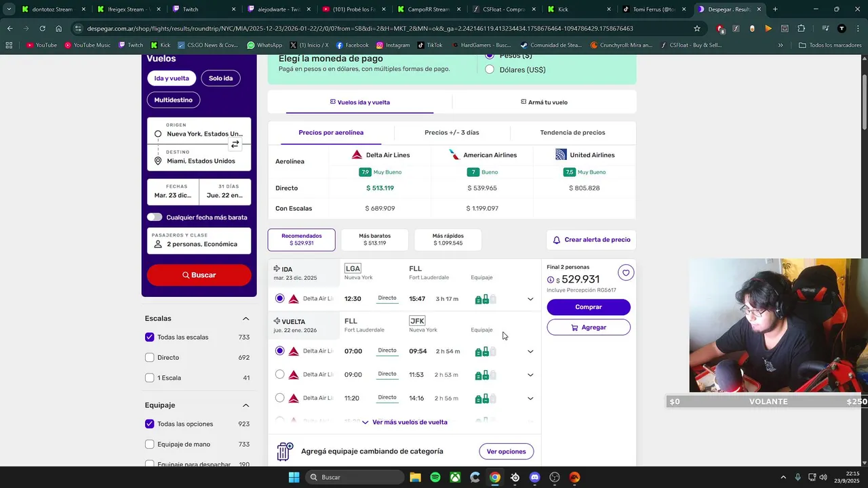This screenshot has width=868, height=488.
Task: Toggle Cualquier fecha más barata switch
Action: (155, 217)
